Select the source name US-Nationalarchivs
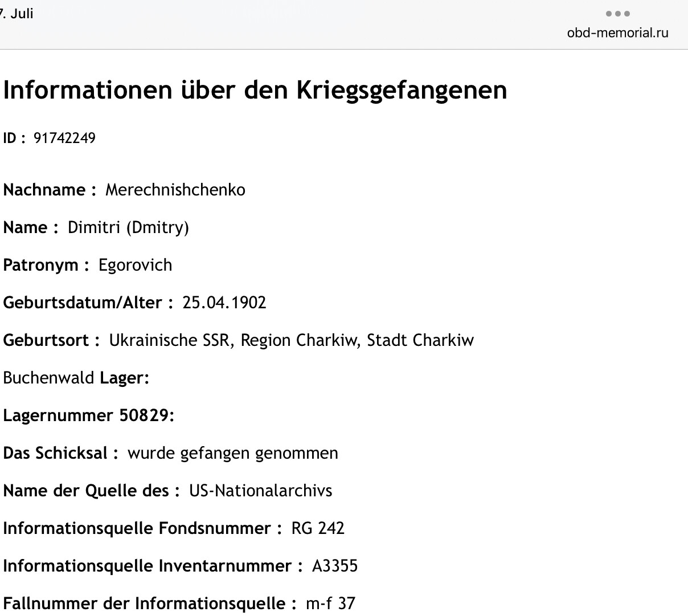Image resolution: width=688 pixels, height=616 pixels. tap(261, 491)
